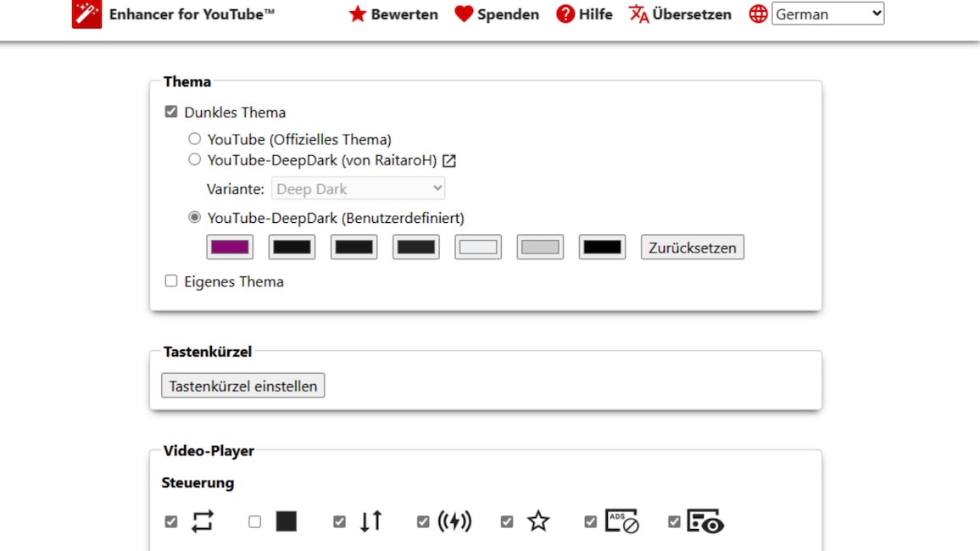Screen dimensions: 980x551
Task: Toggle the Dunkles Thema checkbox
Action: tap(170, 110)
